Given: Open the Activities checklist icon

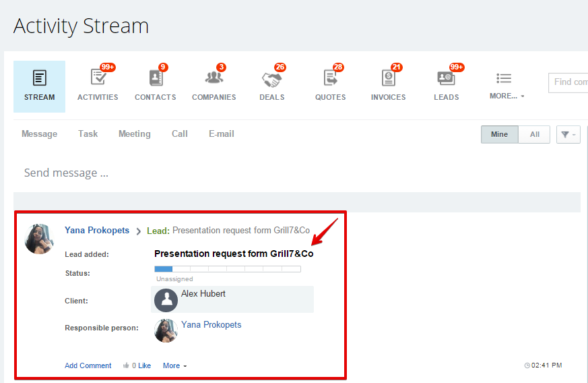Looking at the screenshot, I should coord(99,77).
